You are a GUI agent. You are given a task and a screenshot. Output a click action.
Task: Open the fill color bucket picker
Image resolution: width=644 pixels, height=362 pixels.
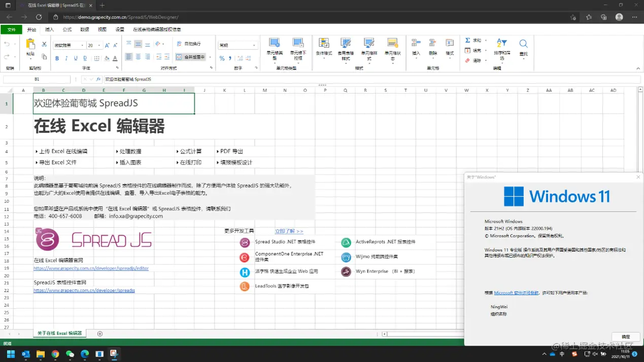point(107,58)
